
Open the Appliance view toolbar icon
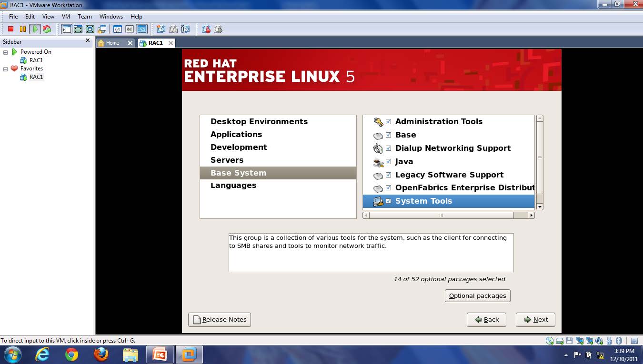point(130,29)
